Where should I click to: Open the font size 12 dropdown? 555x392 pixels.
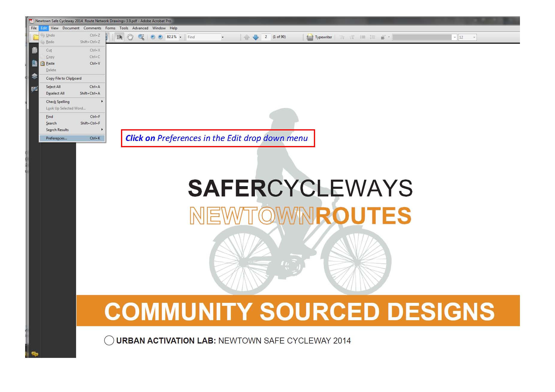[x=474, y=37]
